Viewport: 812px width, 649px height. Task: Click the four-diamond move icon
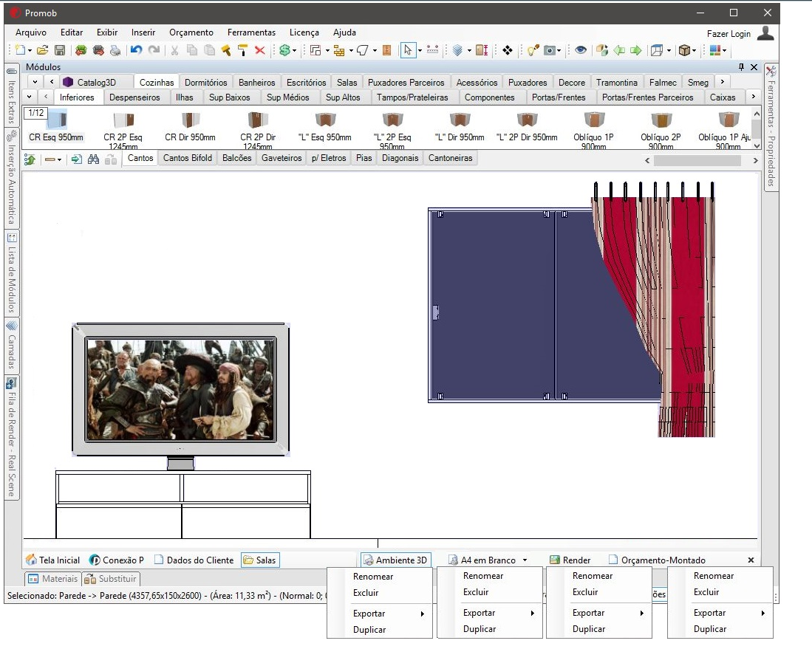(508, 50)
